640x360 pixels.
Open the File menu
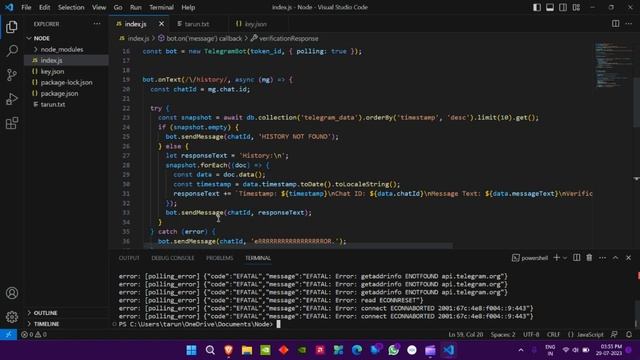(26, 7)
